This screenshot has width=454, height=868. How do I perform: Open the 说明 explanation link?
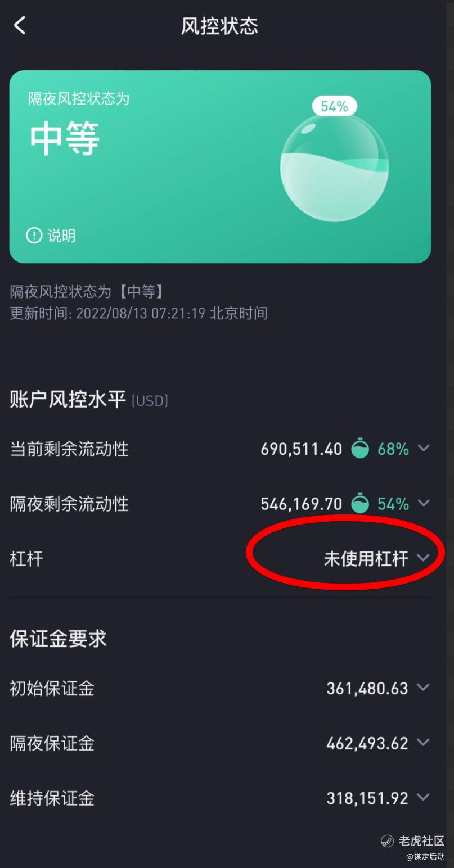[61, 236]
